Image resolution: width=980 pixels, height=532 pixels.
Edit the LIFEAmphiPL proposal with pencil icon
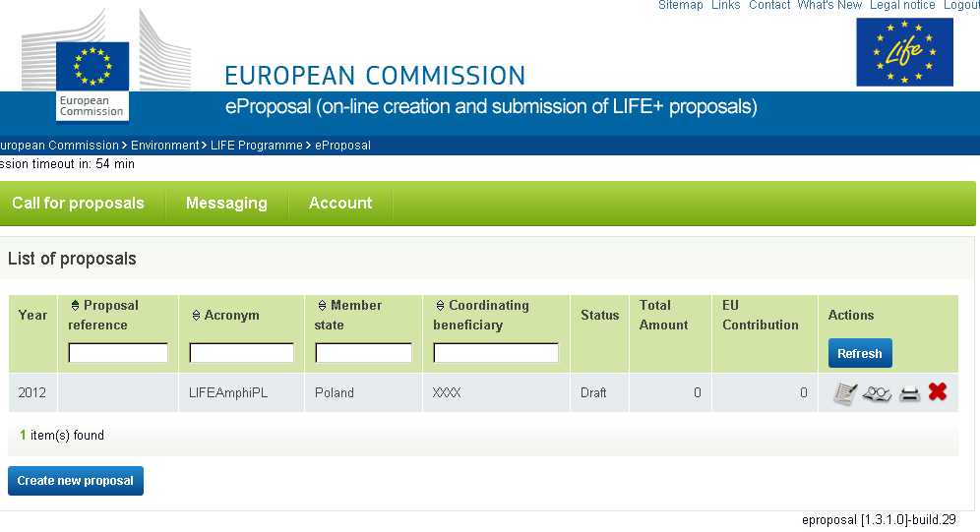click(x=845, y=393)
